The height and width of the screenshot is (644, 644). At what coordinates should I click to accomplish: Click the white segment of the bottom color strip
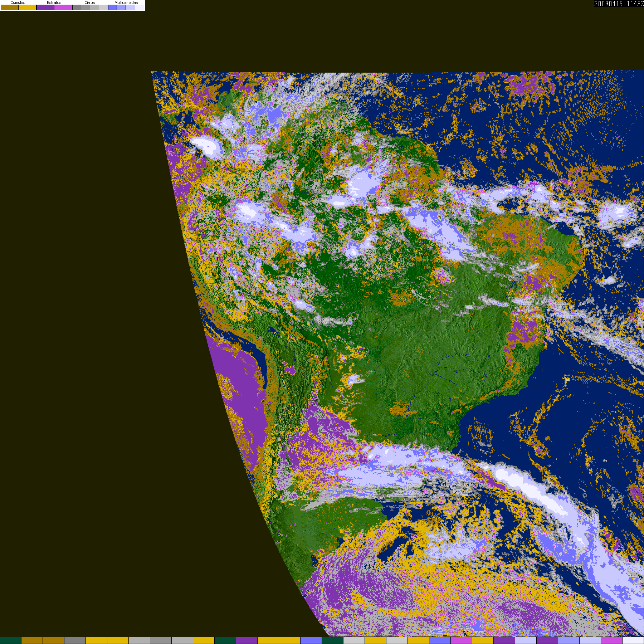click(x=633, y=640)
